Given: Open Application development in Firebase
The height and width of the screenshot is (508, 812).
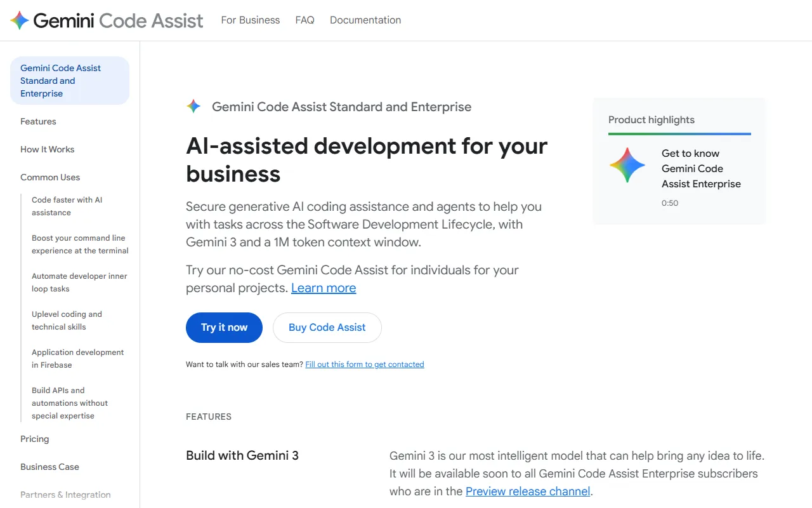Looking at the screenshot, I should [77, 359].
